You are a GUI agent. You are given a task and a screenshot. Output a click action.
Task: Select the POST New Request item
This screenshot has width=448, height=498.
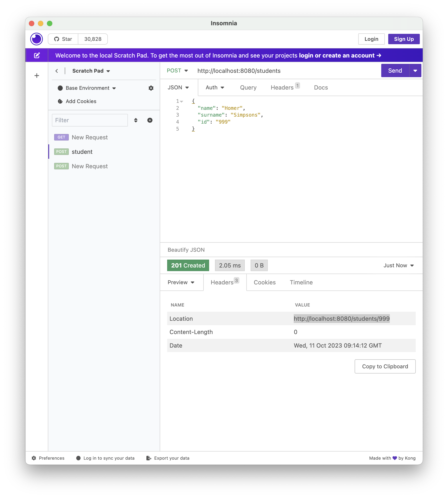[104, 166]
